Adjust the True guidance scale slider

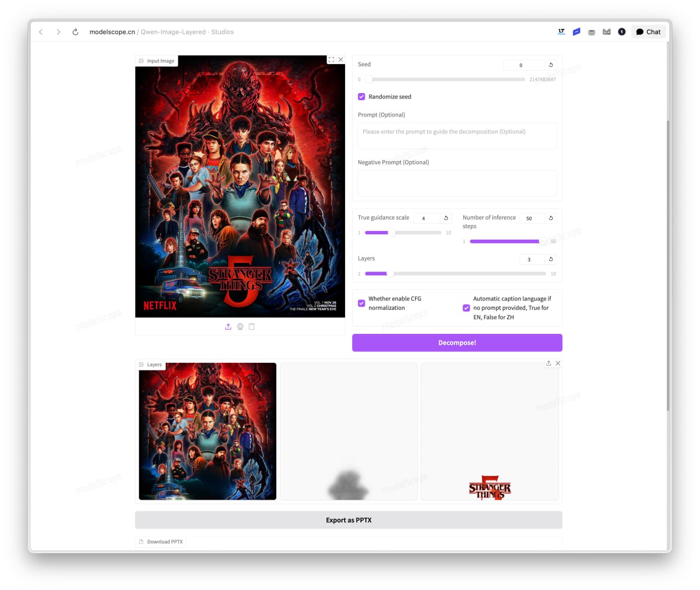[x=403, y=233]
